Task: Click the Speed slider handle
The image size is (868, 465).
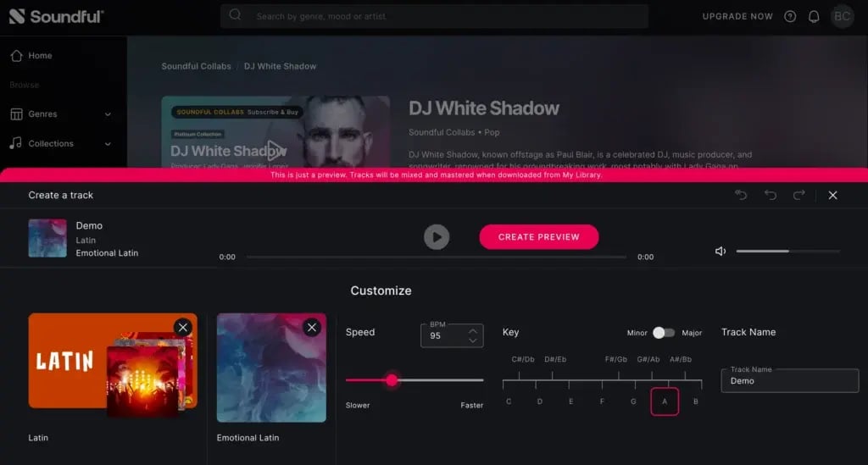Action: click(x=392, y=380)
